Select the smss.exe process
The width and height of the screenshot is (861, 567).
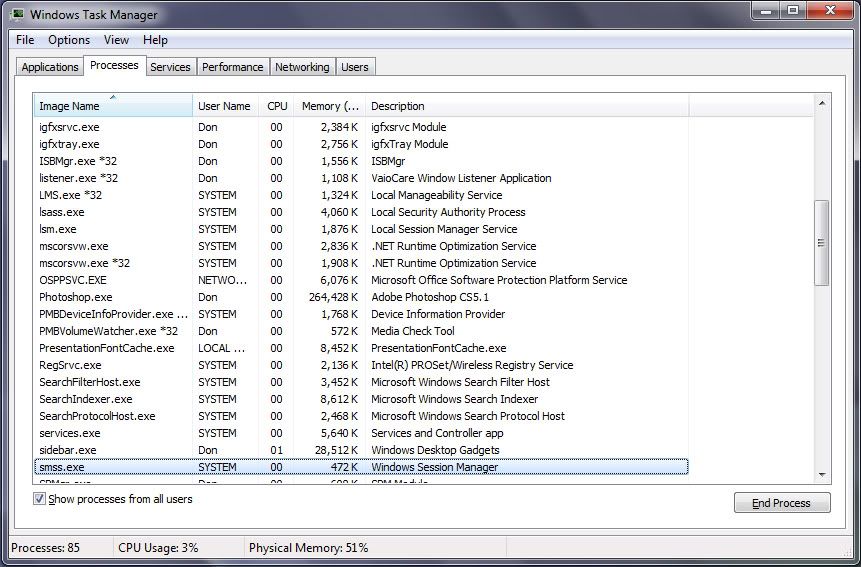(x=361, y=467)
